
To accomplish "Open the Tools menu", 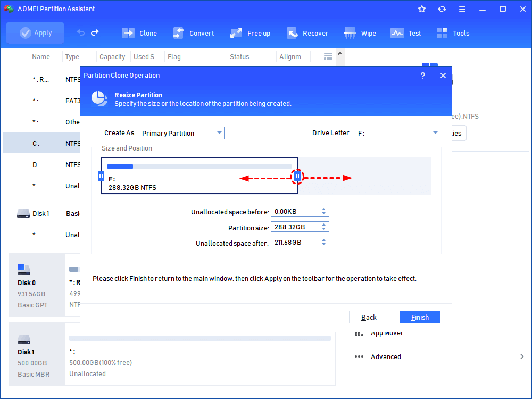I will tap(453, 33).
